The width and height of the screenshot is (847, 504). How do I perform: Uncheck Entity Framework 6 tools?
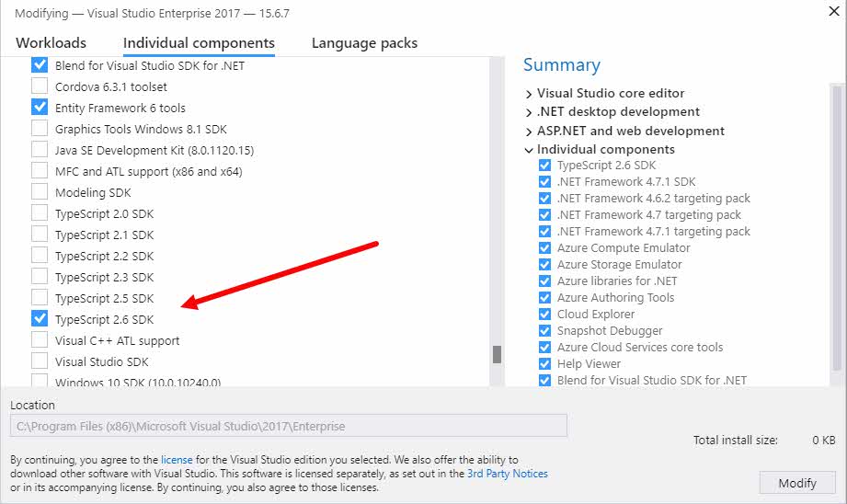tap(40, 107)
